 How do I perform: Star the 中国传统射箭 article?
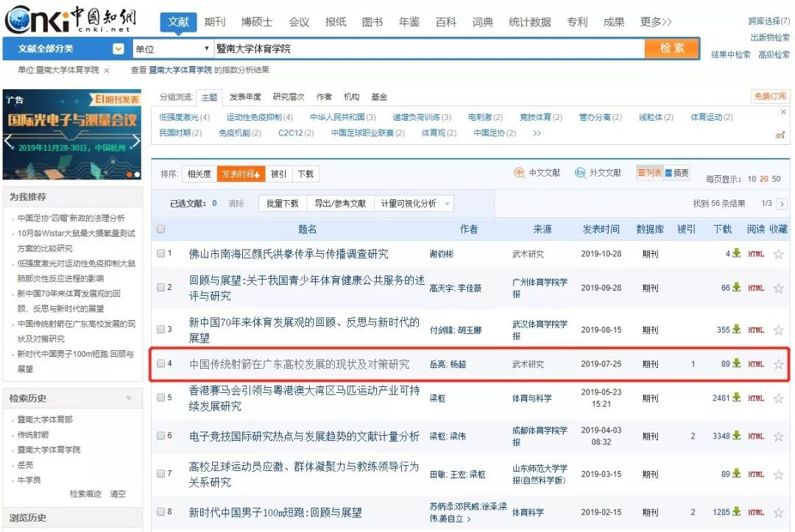click(x=778, y=363)
